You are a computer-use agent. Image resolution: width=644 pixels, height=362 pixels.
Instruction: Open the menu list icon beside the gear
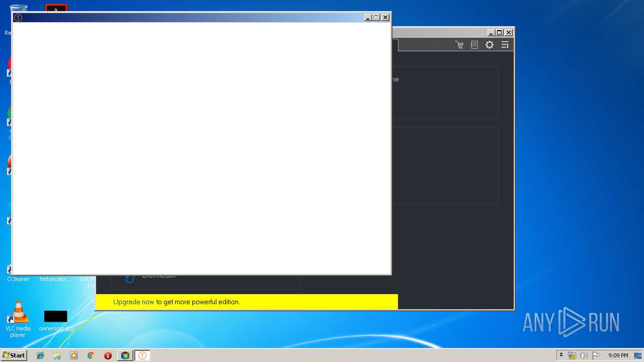[x=505, y=45]
